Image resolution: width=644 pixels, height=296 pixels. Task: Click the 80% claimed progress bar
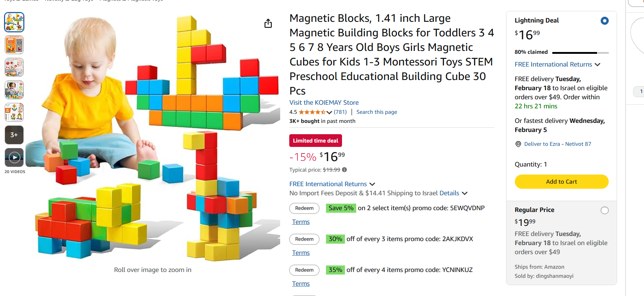click(x=580, y=53)
